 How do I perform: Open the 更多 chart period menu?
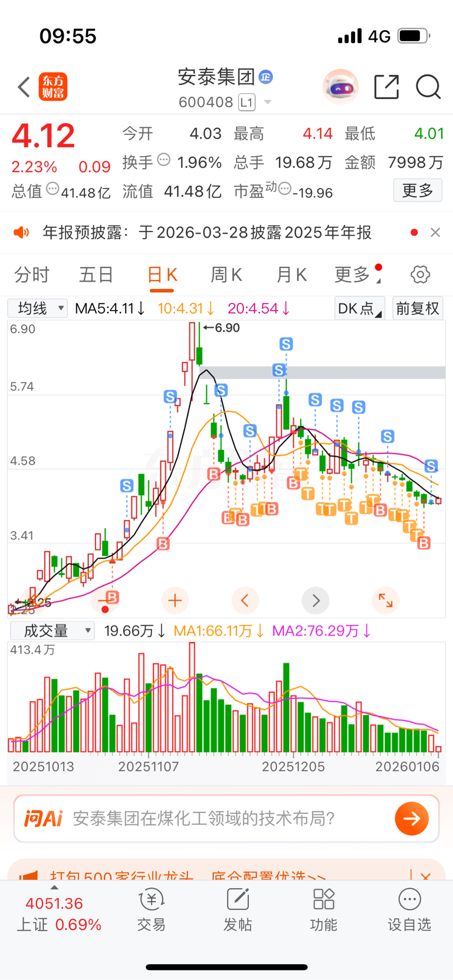pyautogui.click(x=357, y=275)
